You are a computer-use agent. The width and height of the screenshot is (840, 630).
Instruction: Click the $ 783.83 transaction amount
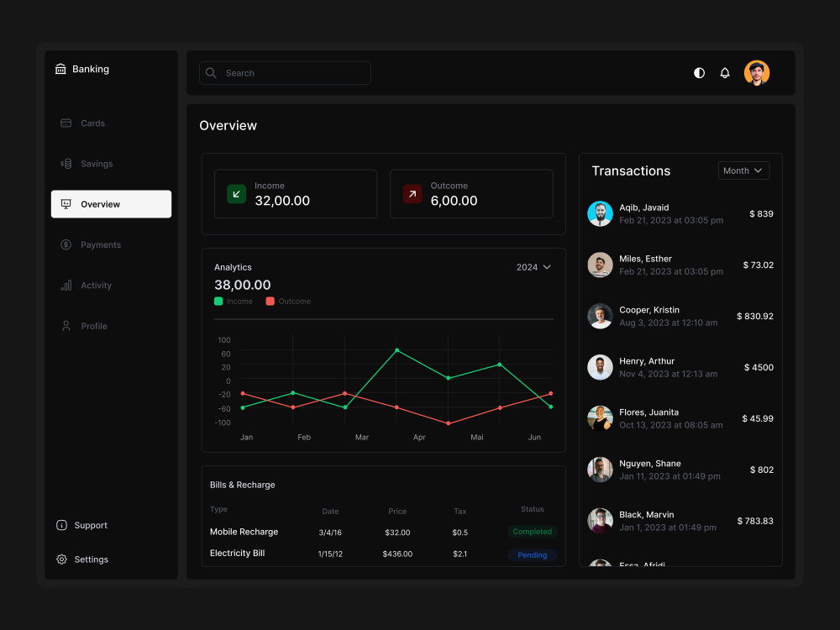pyautogui.click(x=755, y=521)
